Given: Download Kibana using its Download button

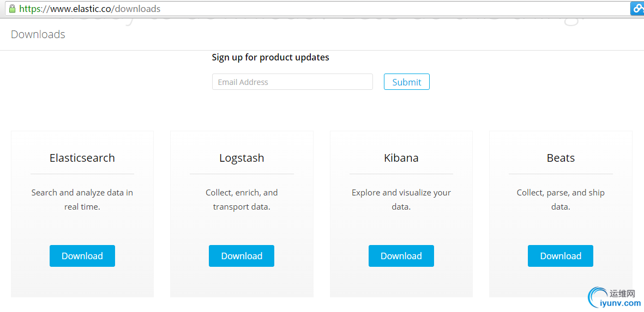Looking at the screenshot, I should [401, 256].
